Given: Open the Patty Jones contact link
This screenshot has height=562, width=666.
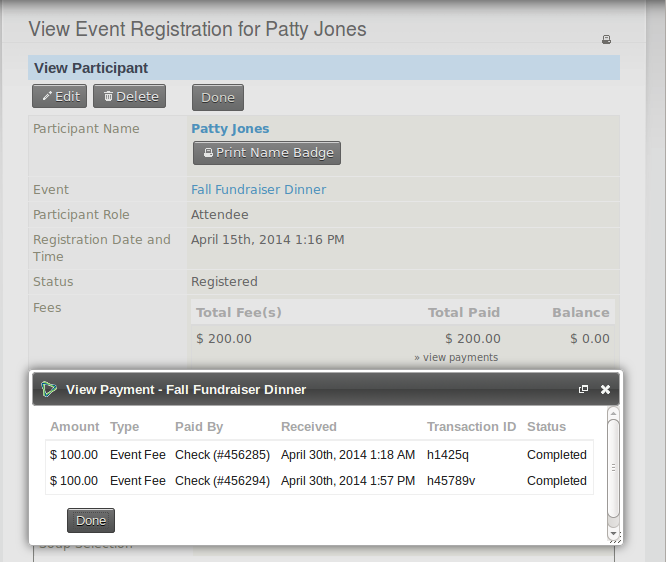Looking at the screenshot, I should 230,129.
